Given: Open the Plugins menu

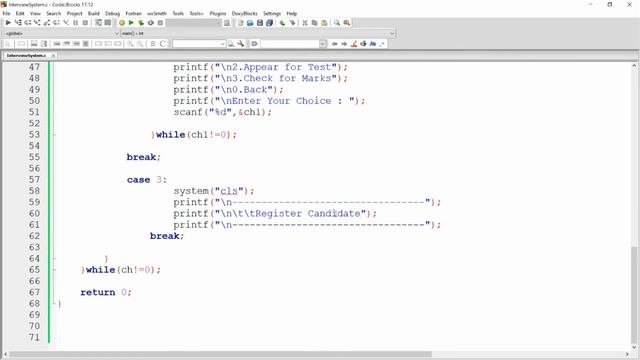Looking at the screenshot, I should tap(218, 13).
